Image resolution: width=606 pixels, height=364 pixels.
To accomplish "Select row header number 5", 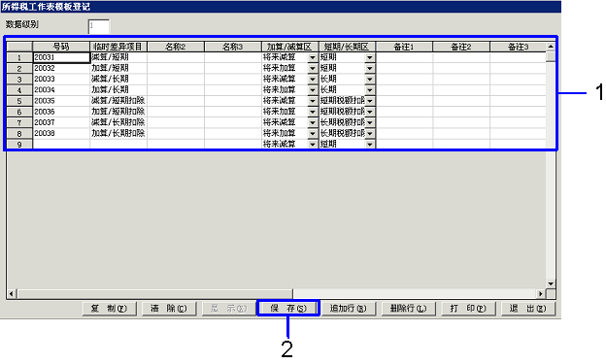I will pos(19,101).
